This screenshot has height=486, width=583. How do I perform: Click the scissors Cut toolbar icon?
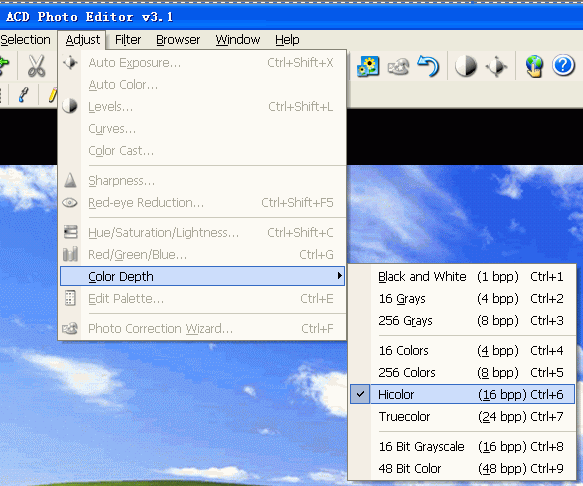(36, 66)
